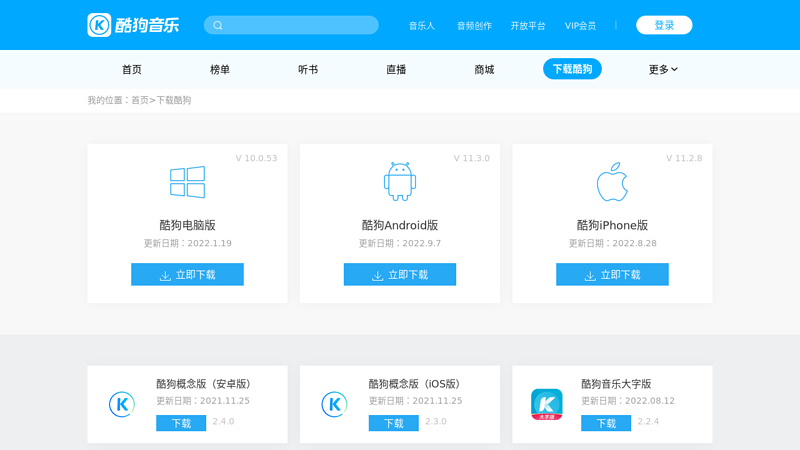Open the 音频创作 link
Image resolution: width=800 pixels, height=450 pixels.
click(474, 26)
